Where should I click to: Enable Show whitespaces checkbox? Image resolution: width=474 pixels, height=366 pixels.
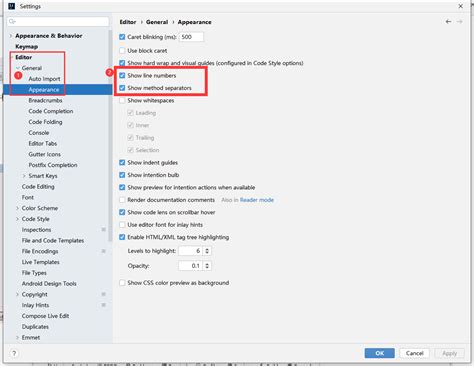[122, 100]
